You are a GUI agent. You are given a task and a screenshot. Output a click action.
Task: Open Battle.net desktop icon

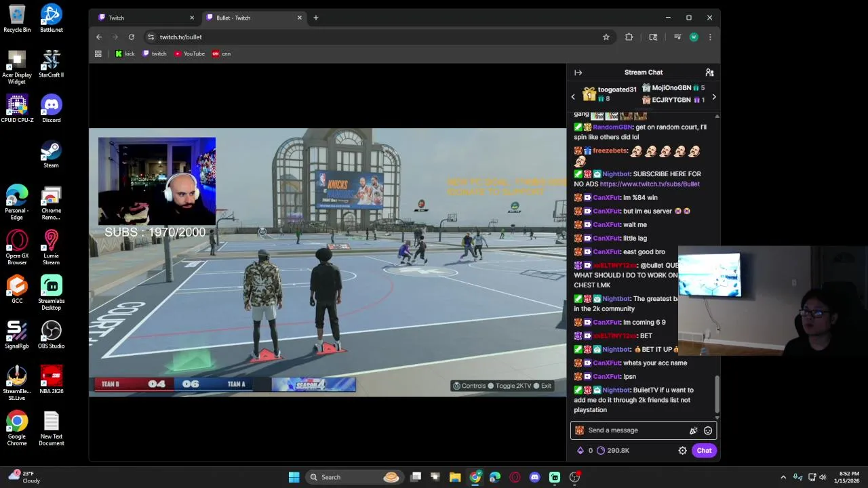[x=51, y=19]
